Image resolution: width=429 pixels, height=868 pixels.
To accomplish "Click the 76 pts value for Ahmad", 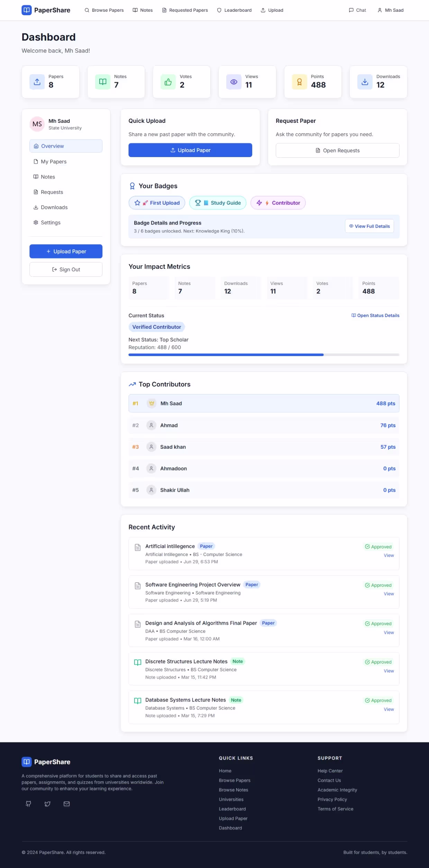I will tap(388, 425).
